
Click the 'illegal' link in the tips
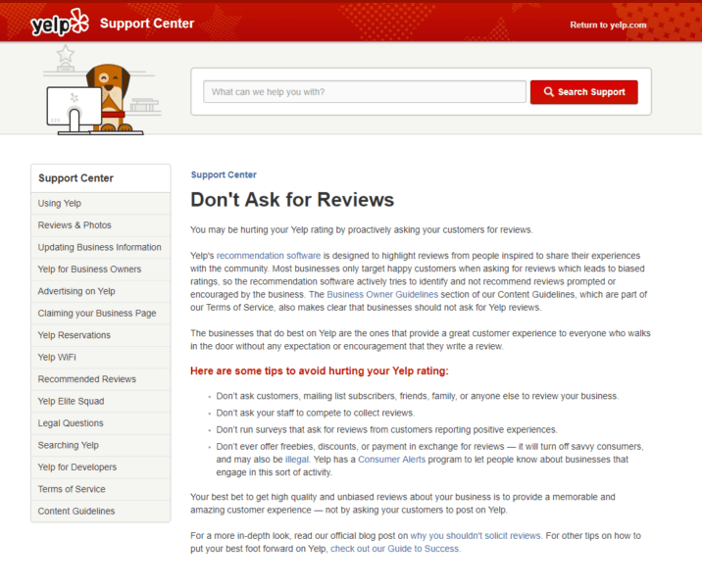(x=297, y=460)
